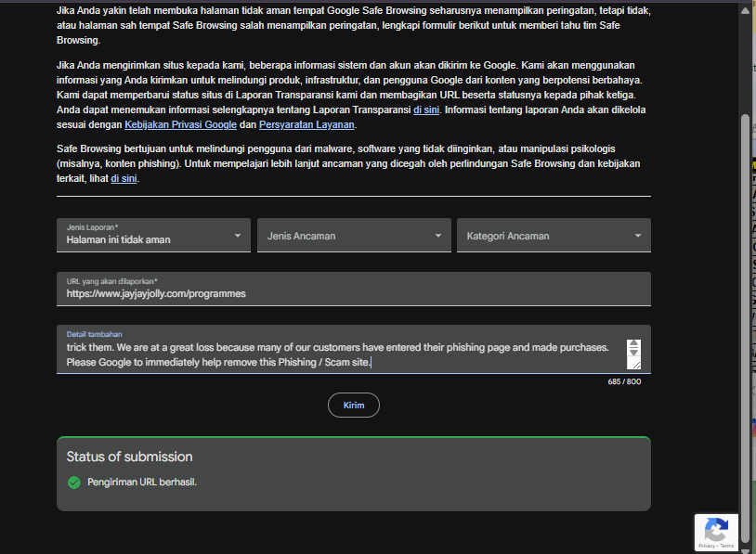Follow the Laporan Transparansi 'di sini' link
Screen dimensions: 756x554
coord(426,110)
